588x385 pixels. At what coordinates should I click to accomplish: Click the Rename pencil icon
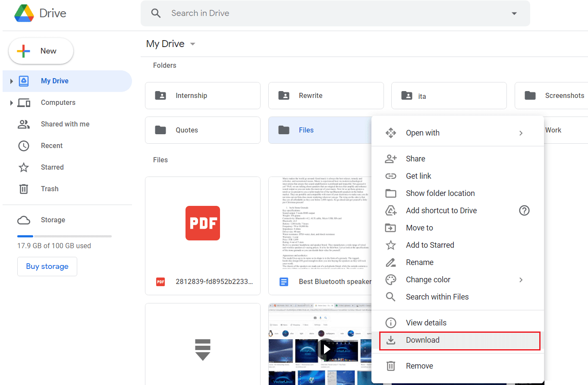[390, 262]
